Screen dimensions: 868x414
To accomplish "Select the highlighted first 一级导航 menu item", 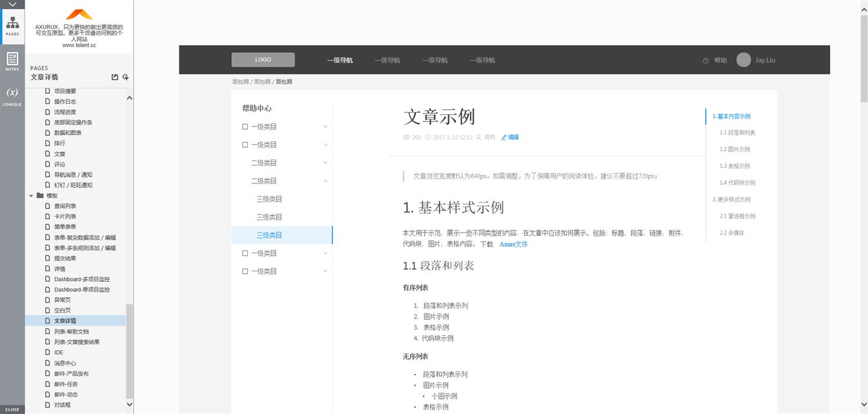I will [x=340, y=61].
